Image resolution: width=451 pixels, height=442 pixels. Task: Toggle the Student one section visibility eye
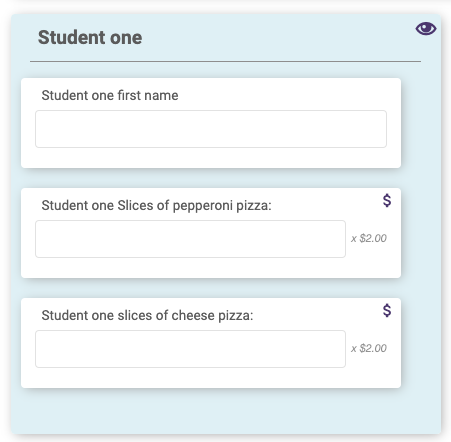[x=426, y=29]
